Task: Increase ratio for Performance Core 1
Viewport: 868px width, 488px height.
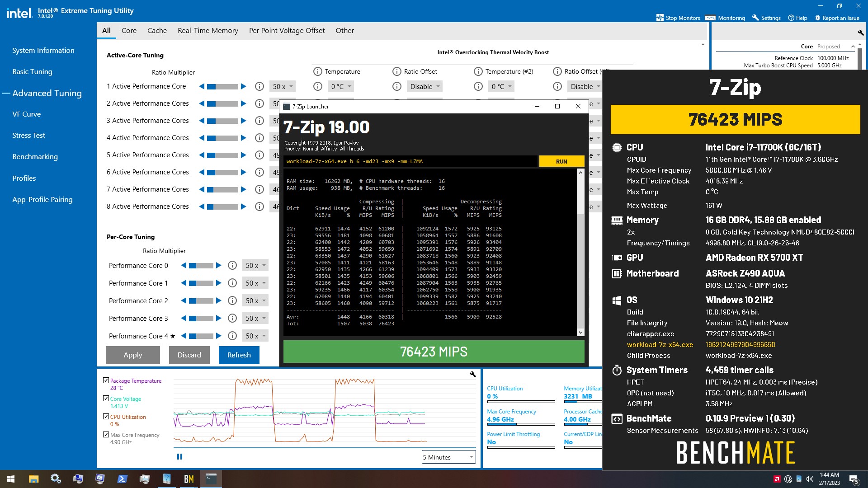Action: pyautogui.click(x=219, y=283)
